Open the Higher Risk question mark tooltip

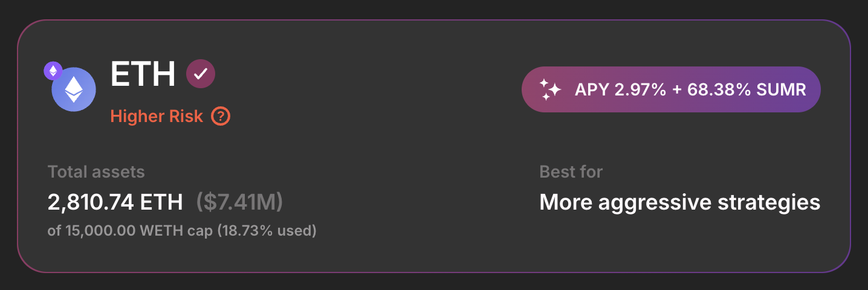tap(221, 116)
